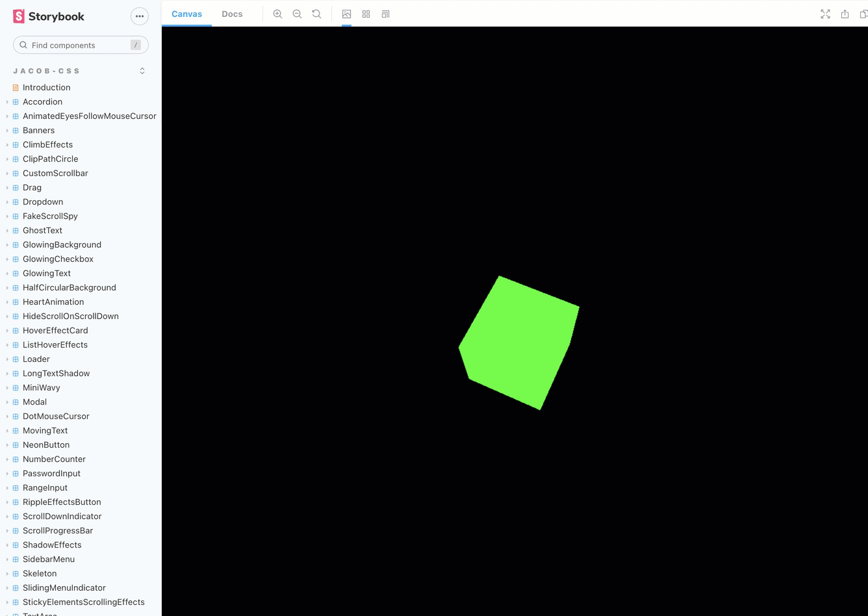Open RangeInput component
868x616 pixels.
coord(45,487)
